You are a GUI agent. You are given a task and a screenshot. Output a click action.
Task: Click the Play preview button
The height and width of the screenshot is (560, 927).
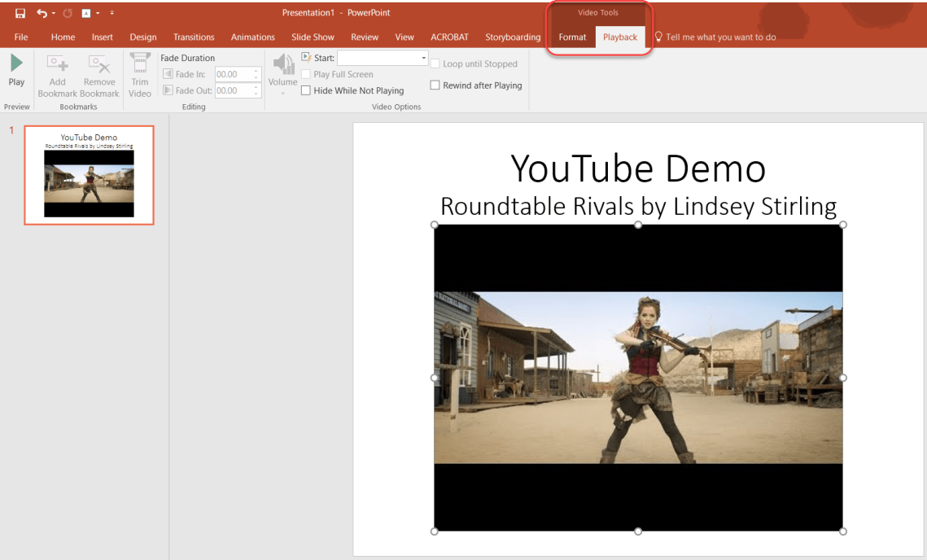(16, 69)
